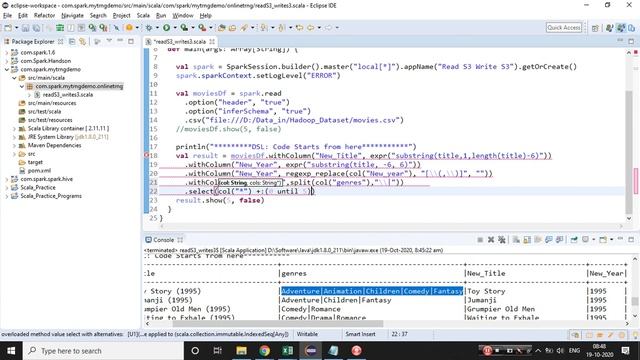
Task: Maximize the Package Explorer view
Action: [131, 41]
